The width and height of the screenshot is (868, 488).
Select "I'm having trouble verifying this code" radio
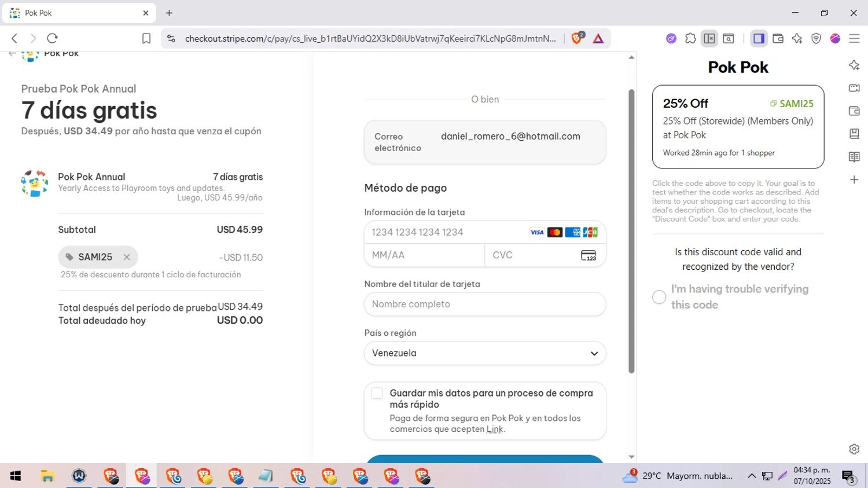click(x=659, y=297)
